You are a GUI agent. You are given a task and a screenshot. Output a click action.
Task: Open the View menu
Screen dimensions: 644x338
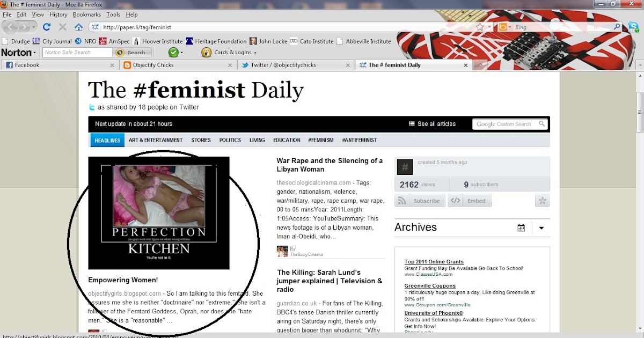[38, 14]
